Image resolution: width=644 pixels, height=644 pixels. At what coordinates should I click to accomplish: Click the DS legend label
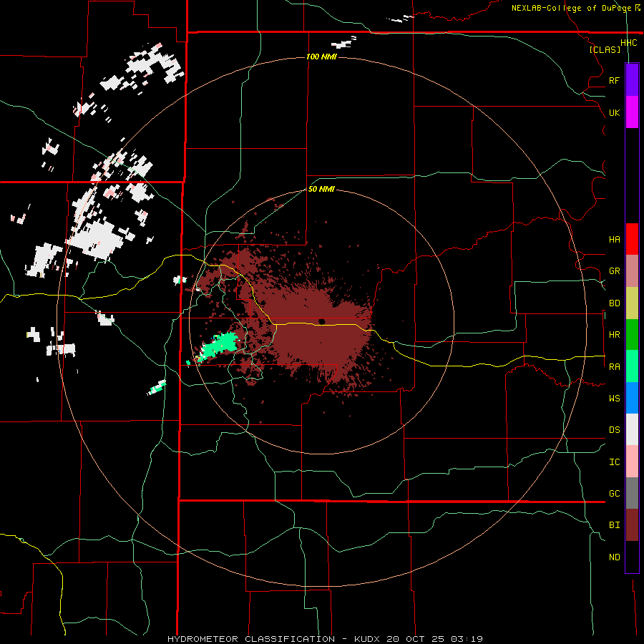pyautogui.click(x=614, y=429)
